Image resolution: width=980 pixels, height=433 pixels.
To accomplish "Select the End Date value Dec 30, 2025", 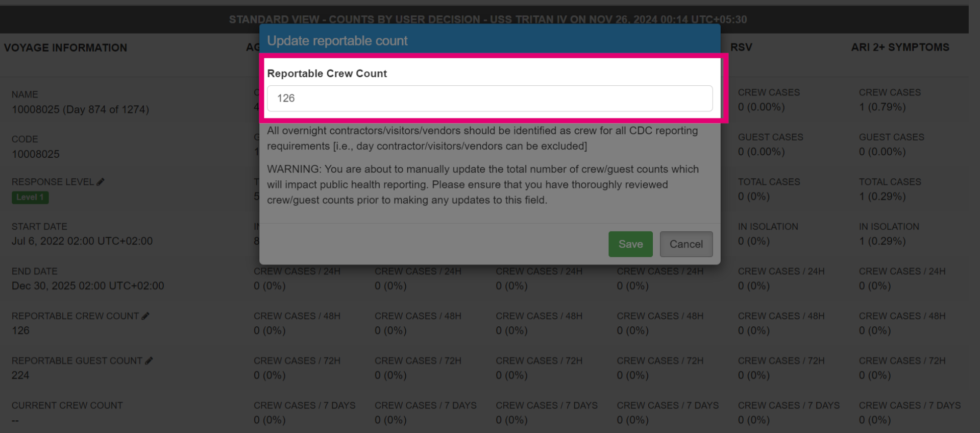I will (88, 285).
